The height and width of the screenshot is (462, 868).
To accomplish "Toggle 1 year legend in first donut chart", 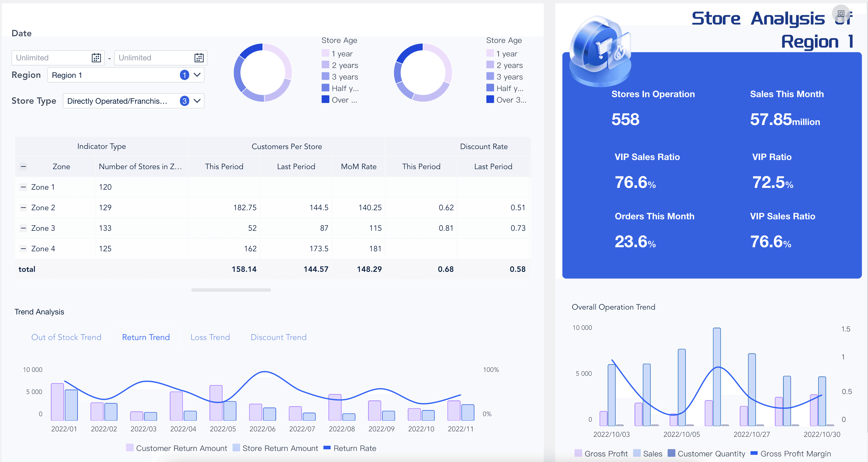I will point(337,54).
